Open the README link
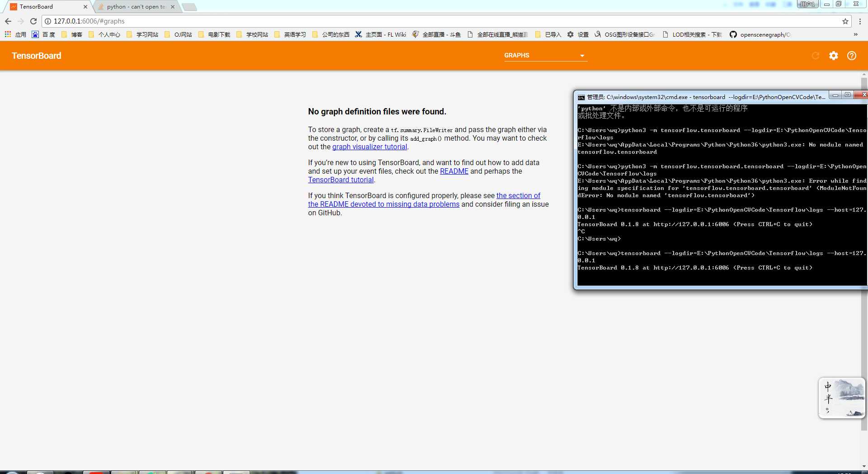Screen dimensions: 868x474 [x=454, y=171]
